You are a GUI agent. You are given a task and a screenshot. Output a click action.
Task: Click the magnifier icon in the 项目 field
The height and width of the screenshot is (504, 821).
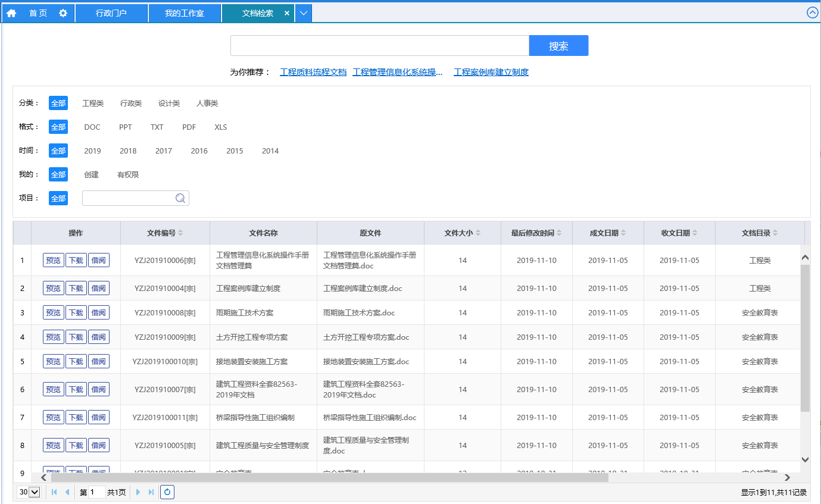pos(180,198)
